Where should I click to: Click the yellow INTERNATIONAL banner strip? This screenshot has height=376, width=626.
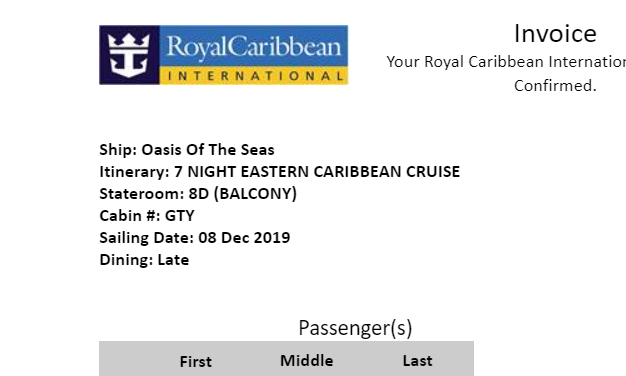point(254,76)
